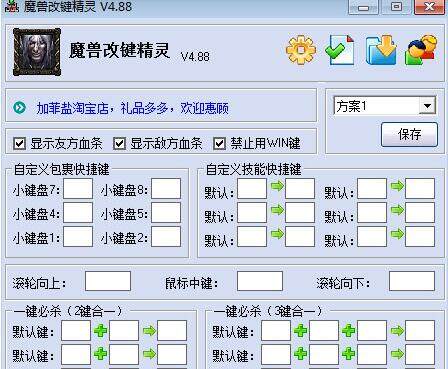448x369 pixels.
Task: Click the 滚轮向上 input field
Action: 108,281
